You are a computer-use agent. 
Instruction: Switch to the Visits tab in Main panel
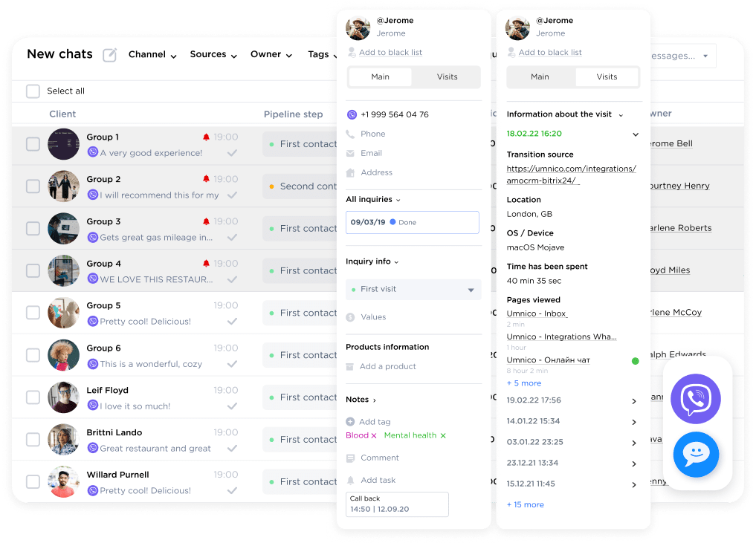tap(447, 77)
